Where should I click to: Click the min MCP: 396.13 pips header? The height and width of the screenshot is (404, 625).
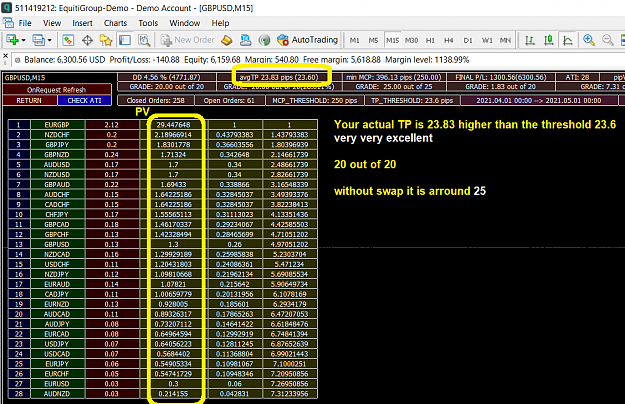(x=394, y=77)
